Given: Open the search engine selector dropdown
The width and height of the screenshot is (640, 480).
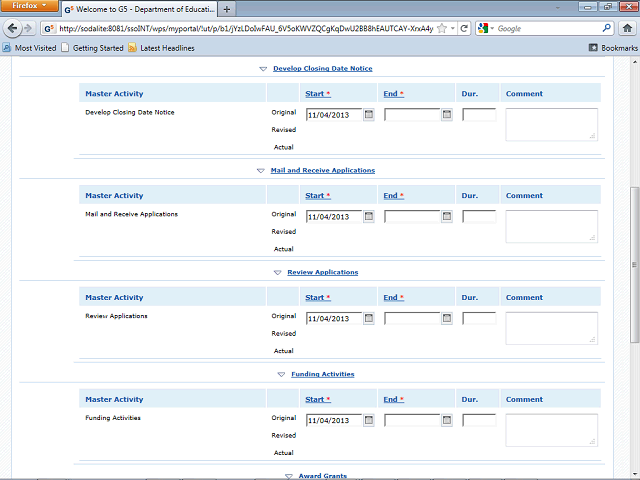Looking at the screenshot, I should pyautogui.click(x=486, y=28).
